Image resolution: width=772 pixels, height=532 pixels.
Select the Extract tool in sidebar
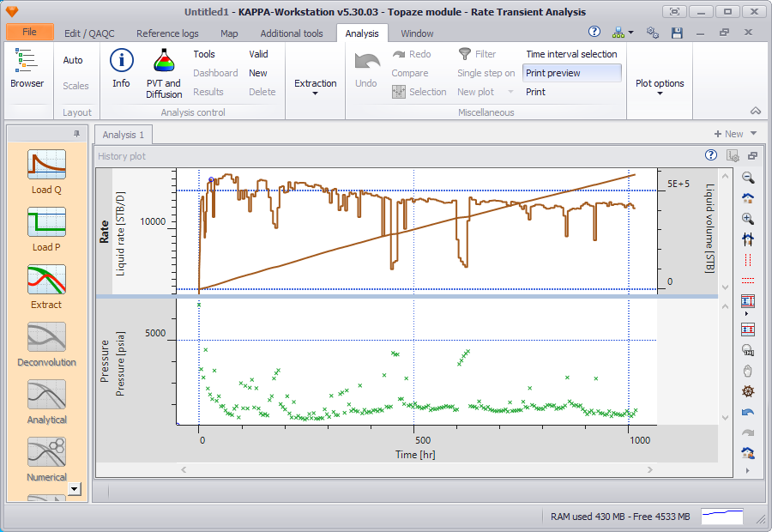point(47,280)
